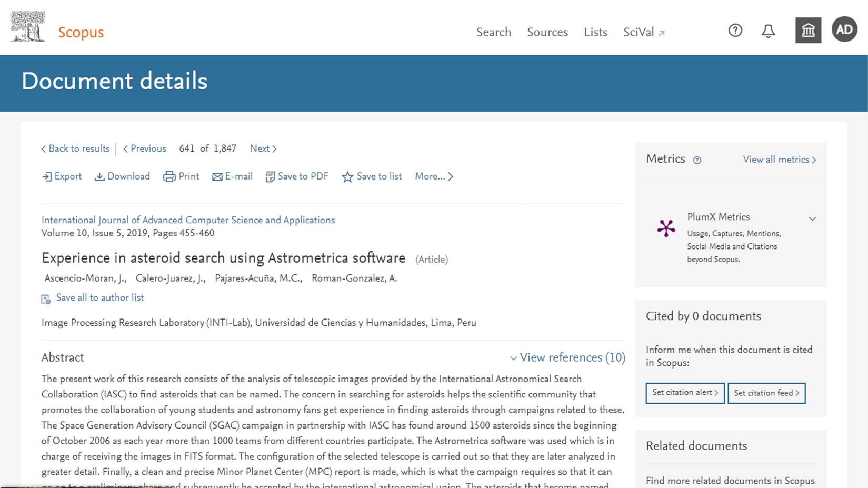Expand the More... options
Viewport: 868px width, 488px height.
[x=434, y=176]
